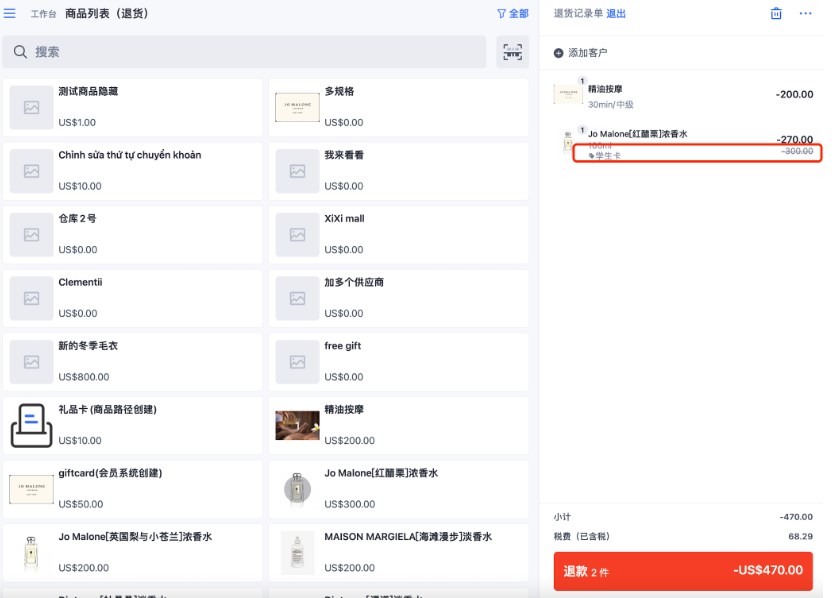
Task: Select product free gift
Action: (398, 362)
